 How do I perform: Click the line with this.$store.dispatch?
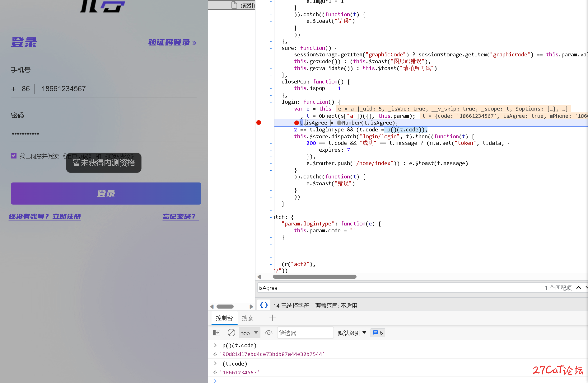[x=384, y=136]
